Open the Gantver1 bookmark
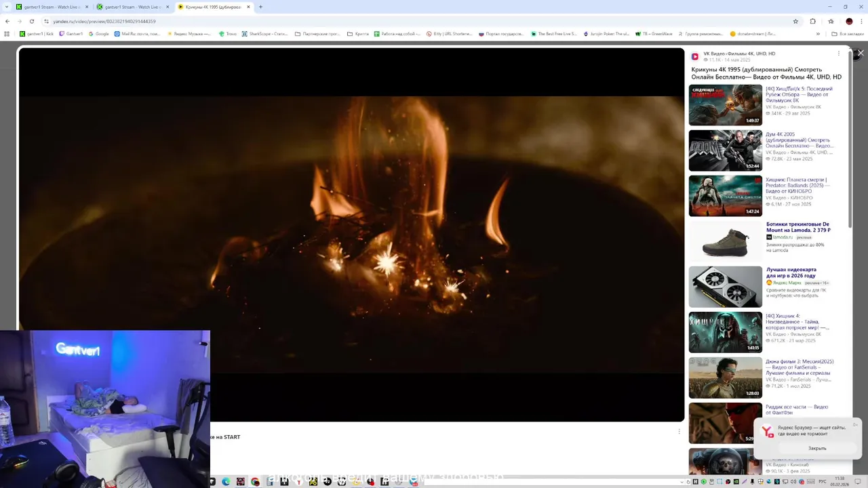 tap(71, 33)
